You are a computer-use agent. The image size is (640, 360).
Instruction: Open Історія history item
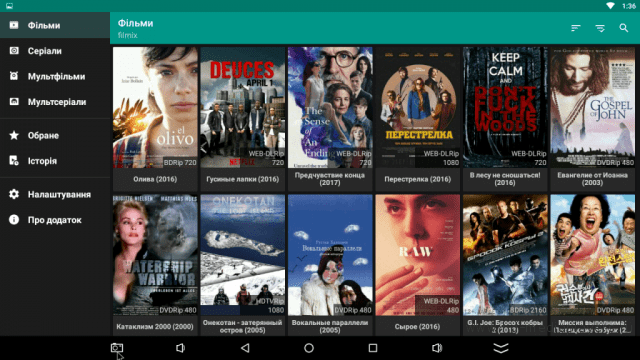pyautogui.click(x=55, y=161)
